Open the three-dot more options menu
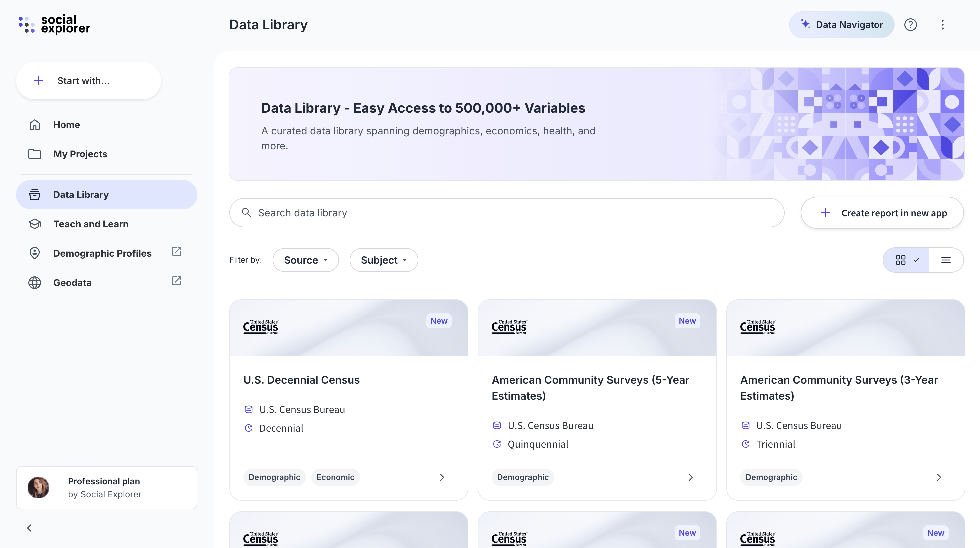Image resolution: width=980 pixels, height=548 pixels. point(942,25)
